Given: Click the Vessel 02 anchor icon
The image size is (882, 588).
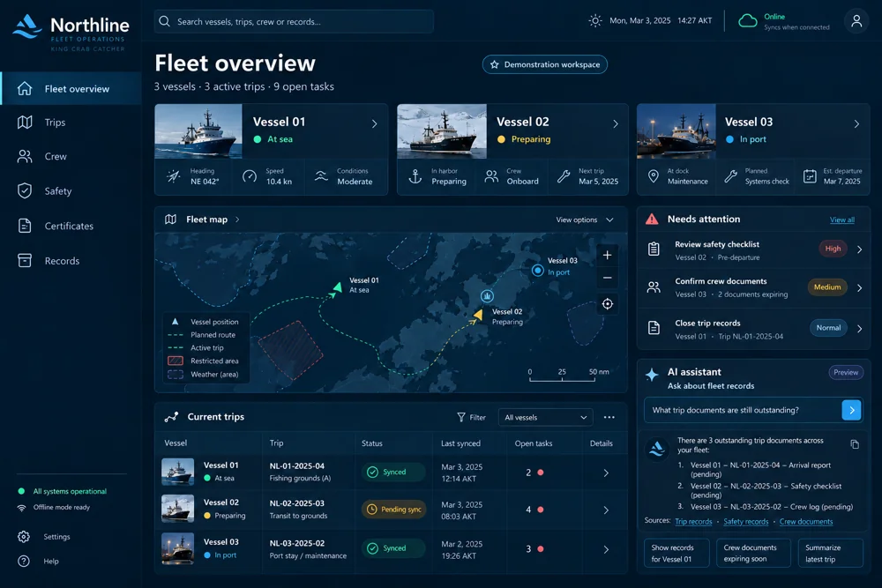Looking at the screenshot, I should coord(415,176).
